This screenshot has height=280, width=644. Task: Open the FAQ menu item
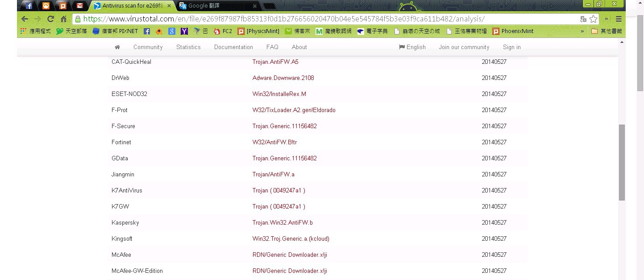point(272,47)
